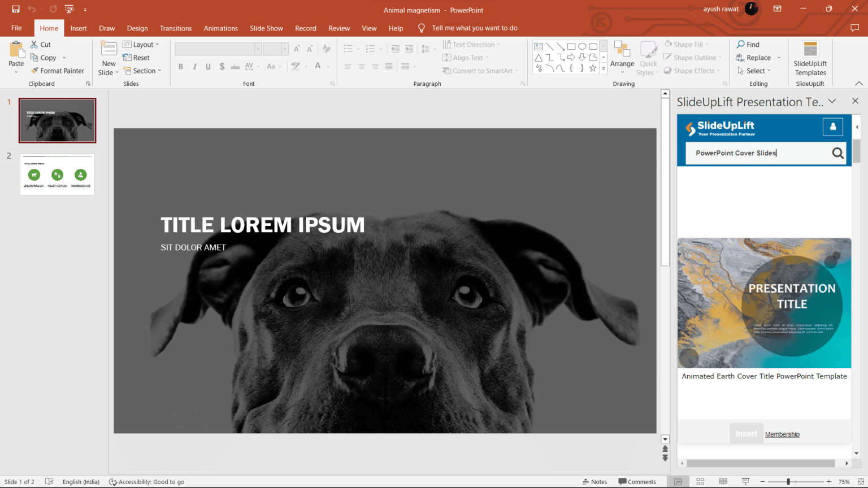Select slide 2 thumbnail
The width and height of the screenshot is (868, 488).
(57, 174)
